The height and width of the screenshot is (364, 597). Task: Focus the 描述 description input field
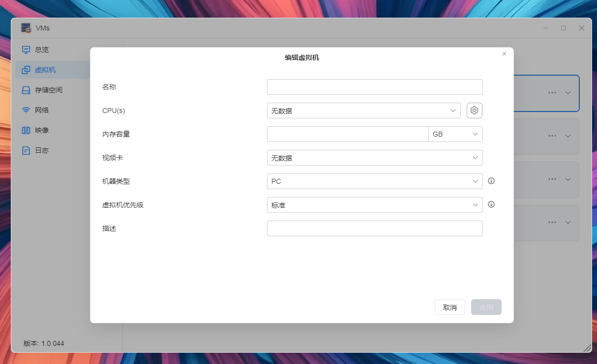pyautogui.click(x=375, y=228)
